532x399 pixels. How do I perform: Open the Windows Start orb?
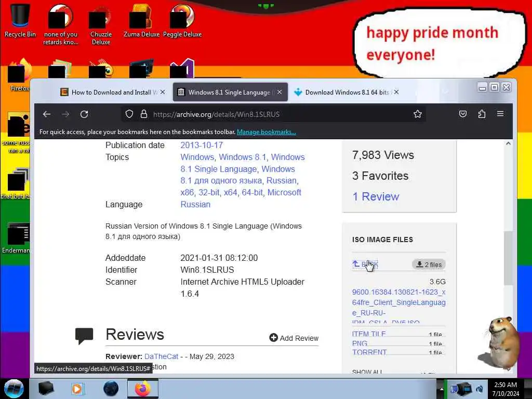click(14, 389)
